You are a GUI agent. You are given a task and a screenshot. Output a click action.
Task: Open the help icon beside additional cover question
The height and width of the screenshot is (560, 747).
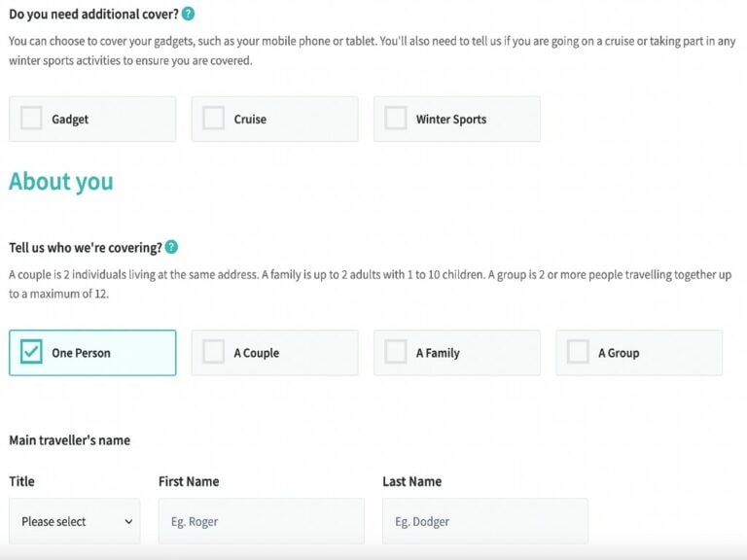188,14
